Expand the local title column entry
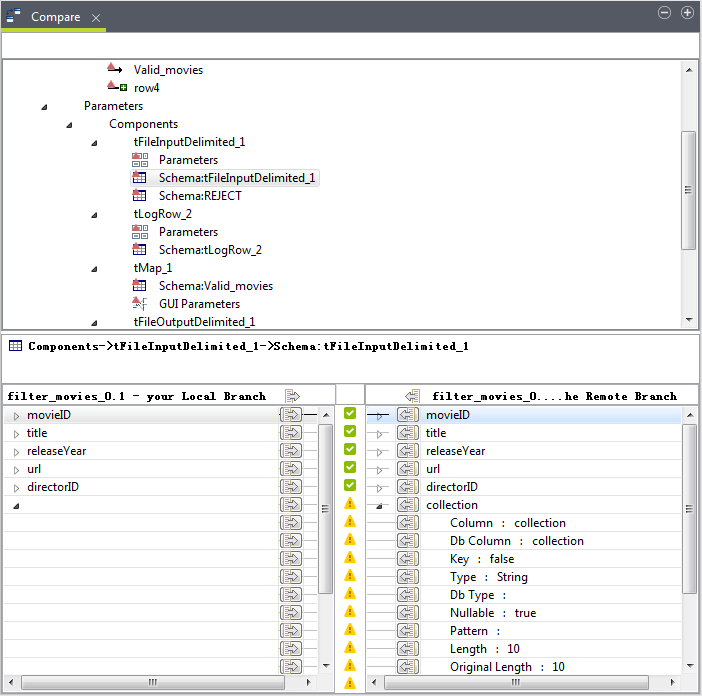This screenshot has width=702, height=696. point(16,434)
